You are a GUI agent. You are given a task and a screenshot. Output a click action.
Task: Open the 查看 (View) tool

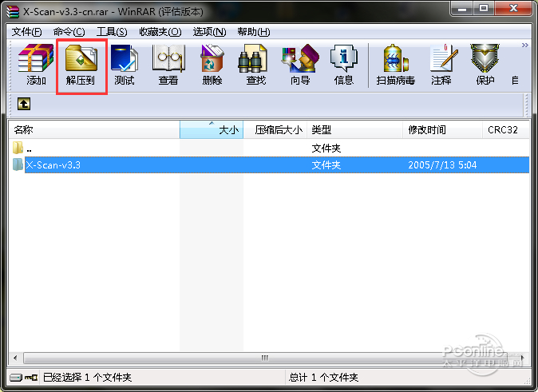168,65
